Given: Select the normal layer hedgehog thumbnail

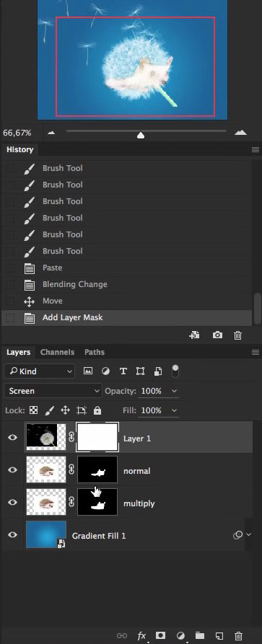Looking at the screenshot, I should click(x=46, y=470).
